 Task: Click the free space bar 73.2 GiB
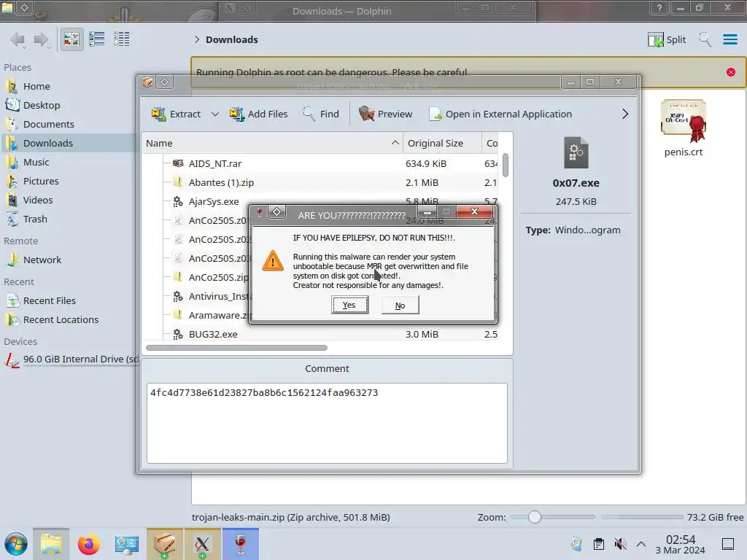point(642,517)
